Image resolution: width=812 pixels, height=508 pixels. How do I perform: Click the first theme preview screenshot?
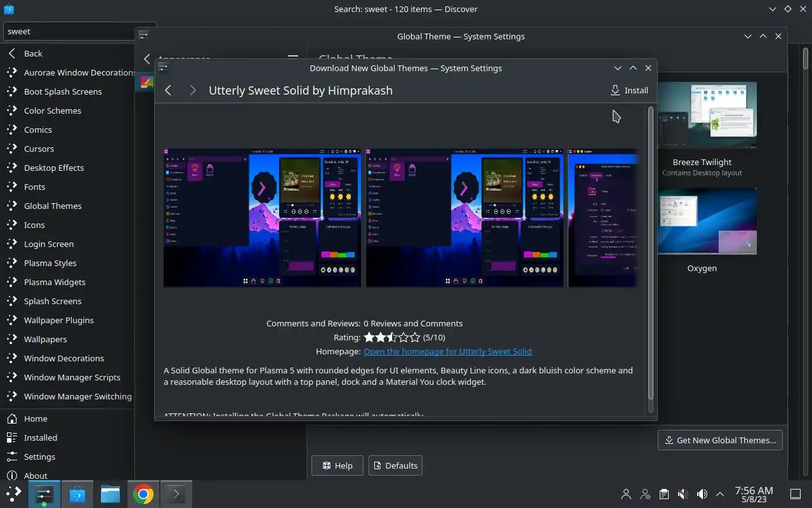pyautogui.click(x=262, y=218)
